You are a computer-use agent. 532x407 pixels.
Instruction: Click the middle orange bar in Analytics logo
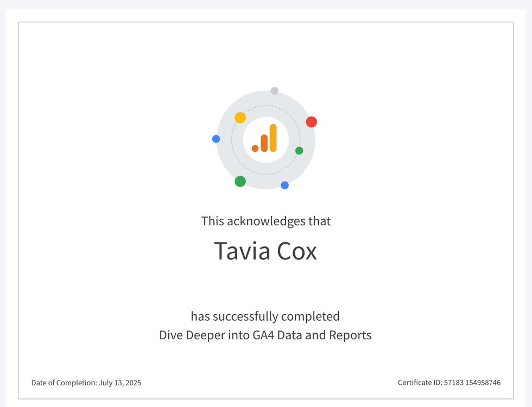(x=264, y=143)
